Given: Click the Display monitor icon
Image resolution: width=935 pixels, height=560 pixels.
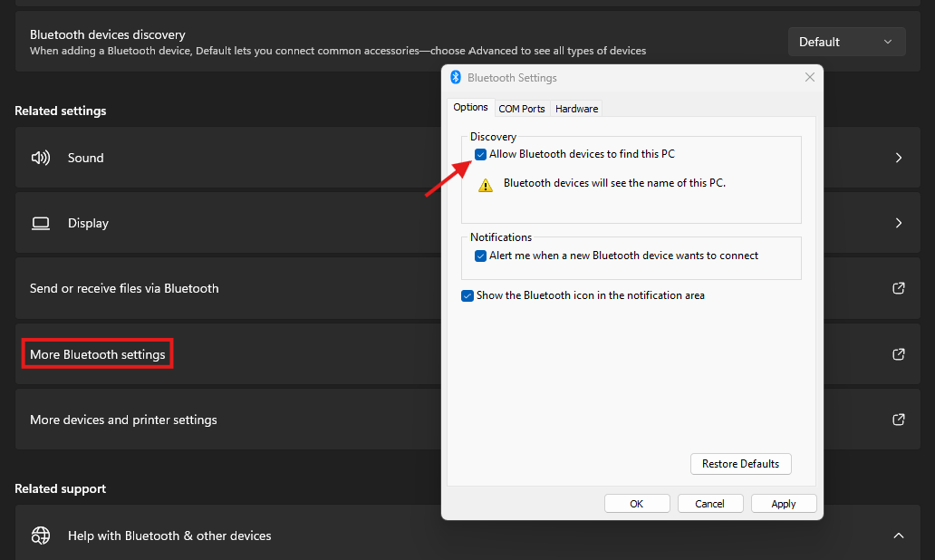Looking at the screenshot, I should pos(40,223).
